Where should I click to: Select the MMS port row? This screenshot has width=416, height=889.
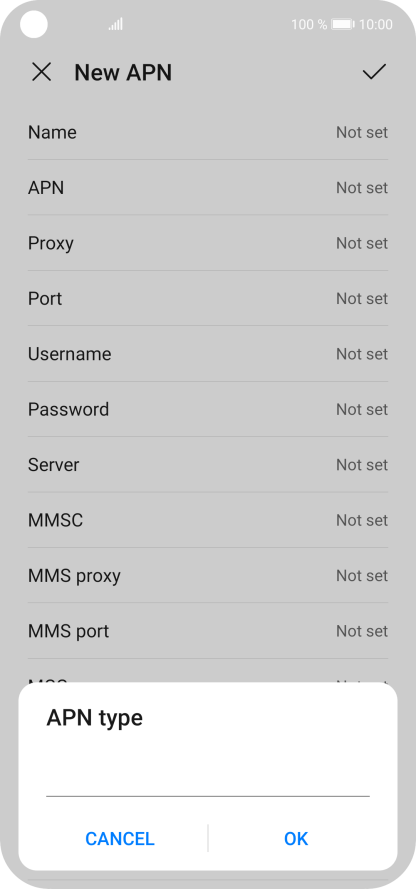208,631
